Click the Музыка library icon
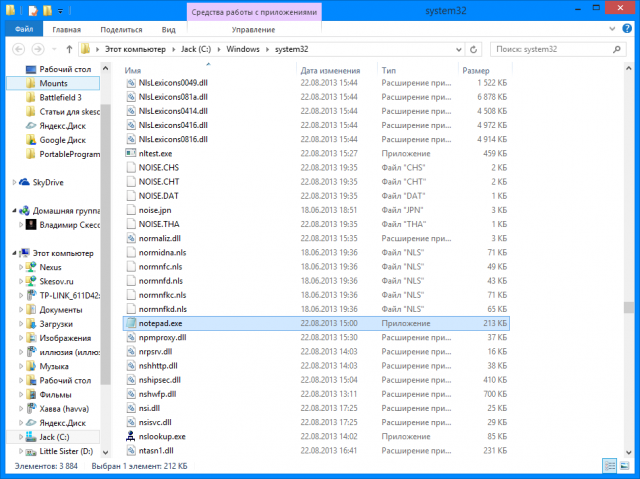The width and height of the screenshot is (640, 479). 31,366
